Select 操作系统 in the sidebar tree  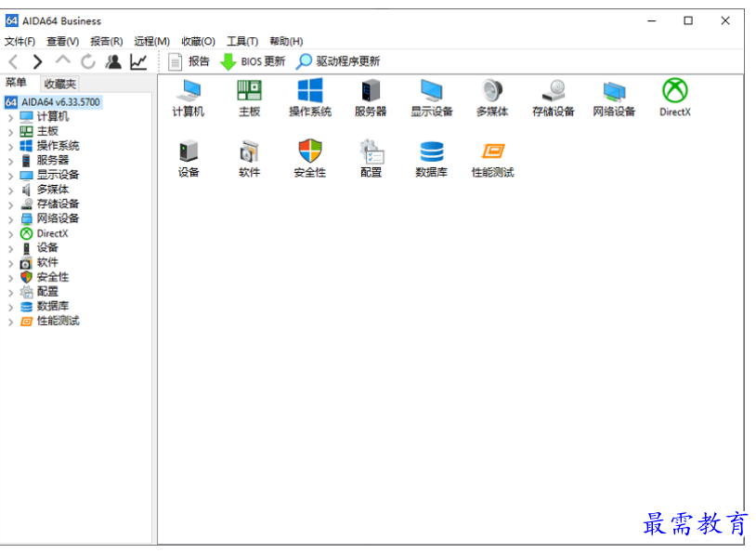58,146
